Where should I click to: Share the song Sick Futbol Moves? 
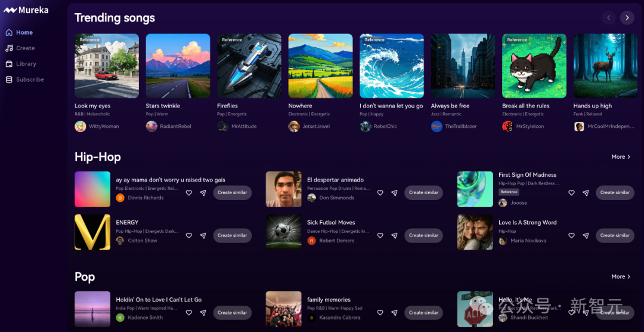pyautogui.click(x=394, y=236)
